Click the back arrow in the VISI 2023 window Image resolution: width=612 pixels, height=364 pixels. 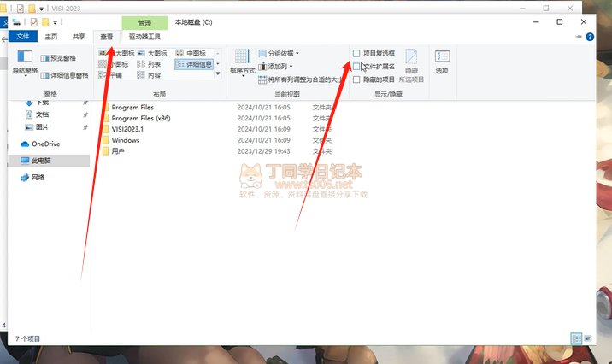pos(4,39)
